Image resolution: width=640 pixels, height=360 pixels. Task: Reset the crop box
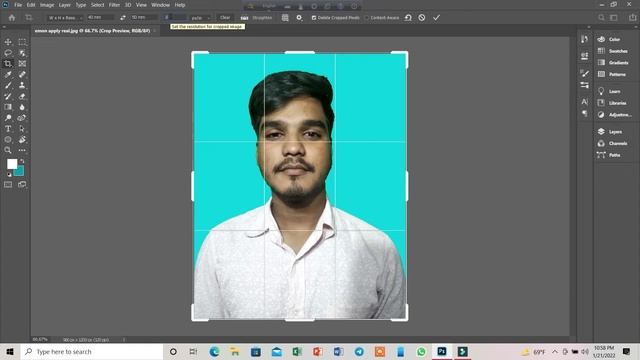[408, 18]
